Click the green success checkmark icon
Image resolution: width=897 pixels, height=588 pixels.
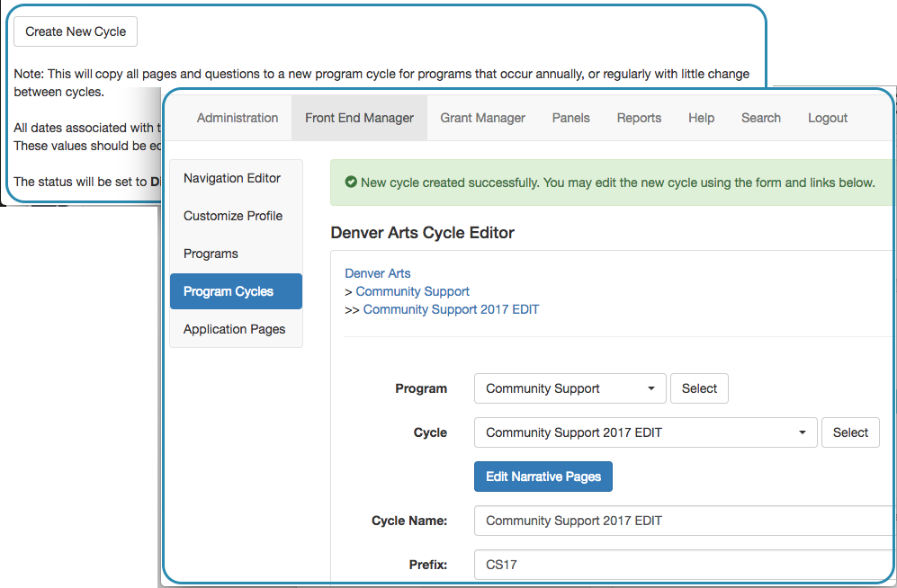point(351,183)
